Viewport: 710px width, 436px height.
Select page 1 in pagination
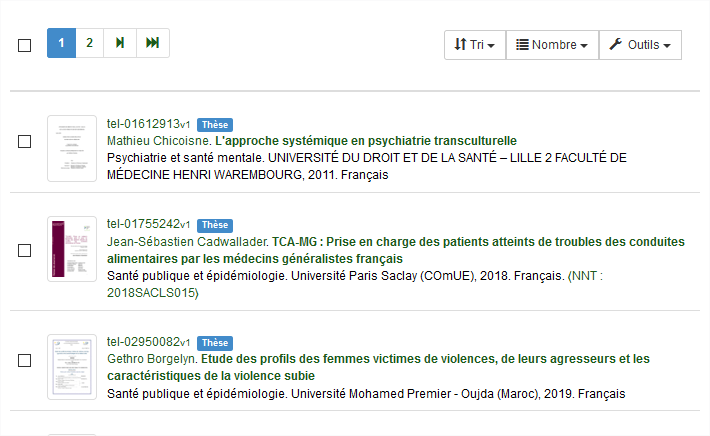point(61,43)
